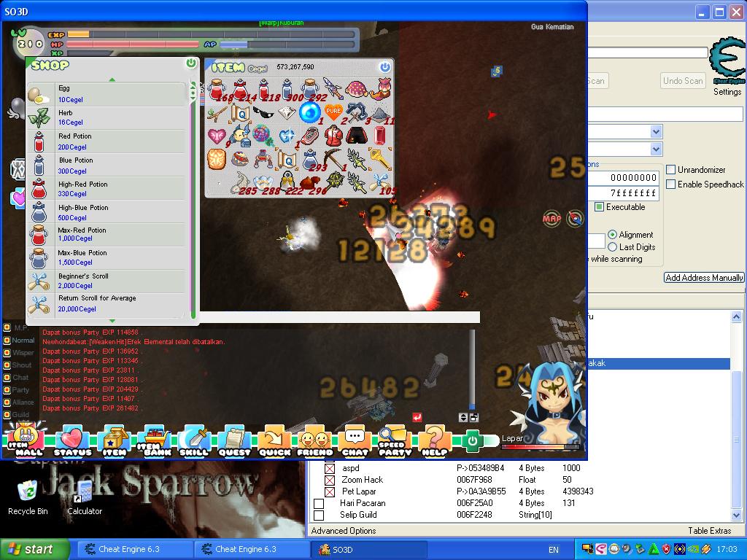Click the pickaxe item in inventory
Screen dimensions: 747x560
[x=333, y=160]
